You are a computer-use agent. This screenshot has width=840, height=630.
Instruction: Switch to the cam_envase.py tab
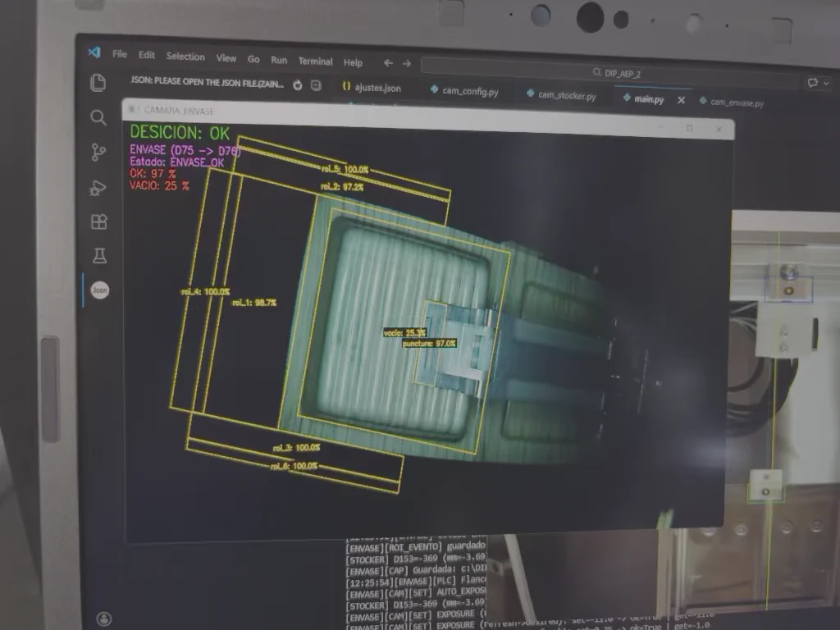tap(731, 103)
